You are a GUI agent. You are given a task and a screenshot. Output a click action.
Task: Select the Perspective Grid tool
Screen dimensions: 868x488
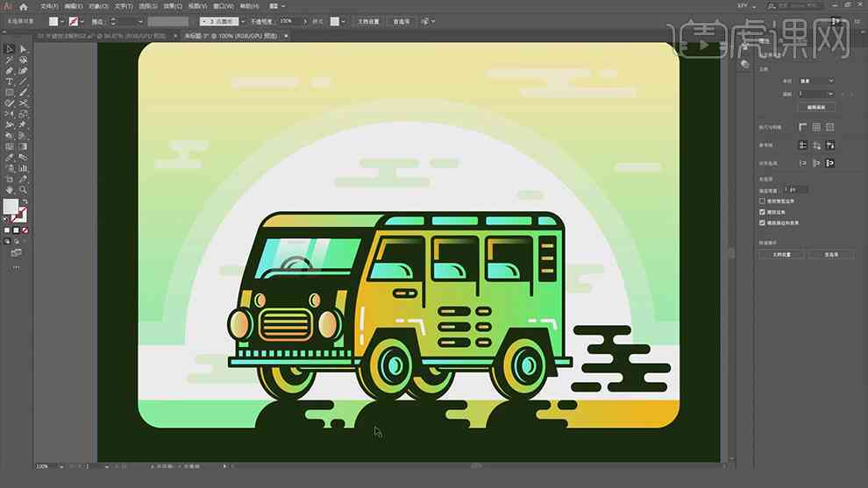pos(24,136)
